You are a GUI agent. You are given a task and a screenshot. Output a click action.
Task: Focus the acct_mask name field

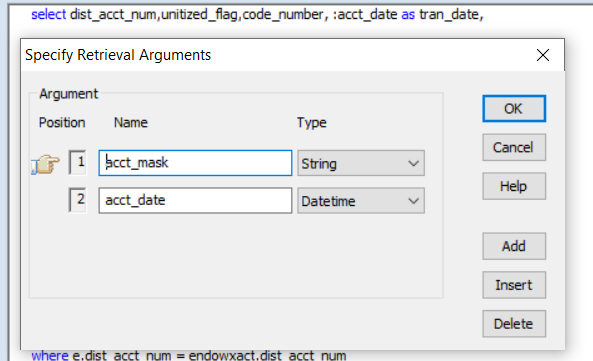pos(195,163)
